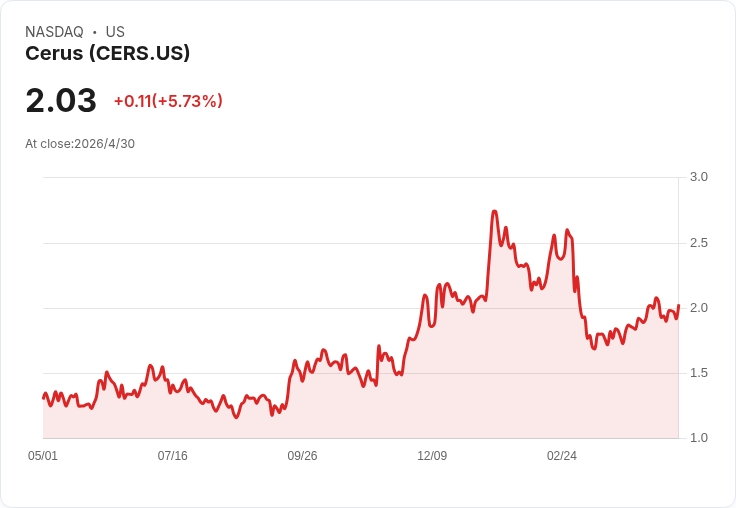Click the 1.0 price axis label
Image resolution: width=736 pixels, height=508 pixels.
[x=698, y=438]
